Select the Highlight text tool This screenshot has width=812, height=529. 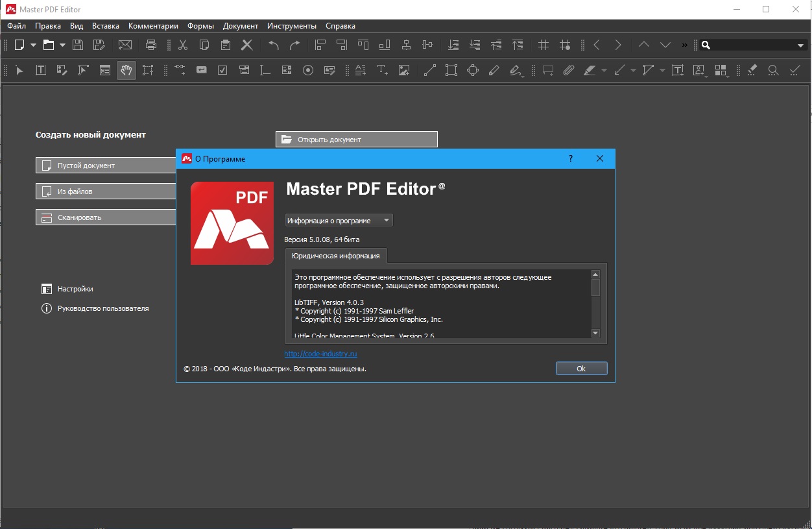pos(590,70)
